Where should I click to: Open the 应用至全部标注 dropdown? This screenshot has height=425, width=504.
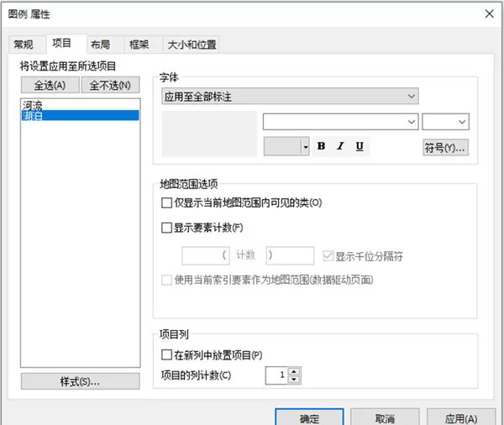290,97
